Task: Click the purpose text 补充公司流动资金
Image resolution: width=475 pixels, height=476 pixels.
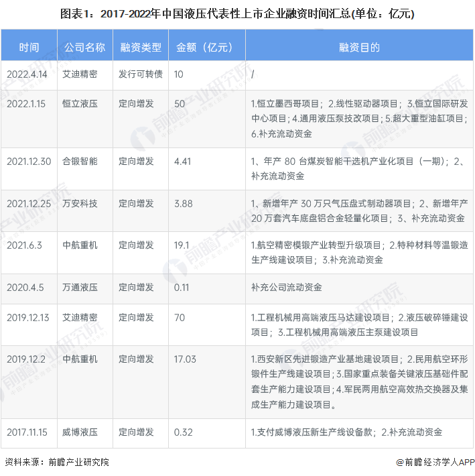Action: click(x=286, y=287)
